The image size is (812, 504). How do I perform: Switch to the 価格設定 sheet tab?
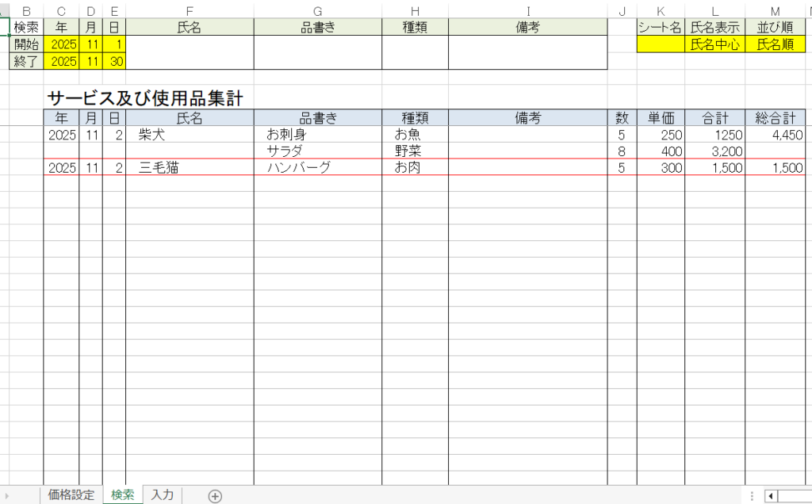pos(71,495)
